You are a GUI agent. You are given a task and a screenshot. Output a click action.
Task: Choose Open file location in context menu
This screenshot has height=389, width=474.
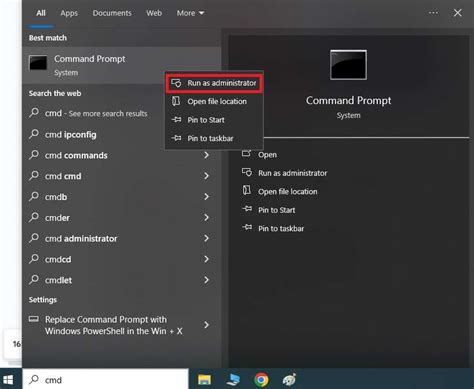pos(214,101)
